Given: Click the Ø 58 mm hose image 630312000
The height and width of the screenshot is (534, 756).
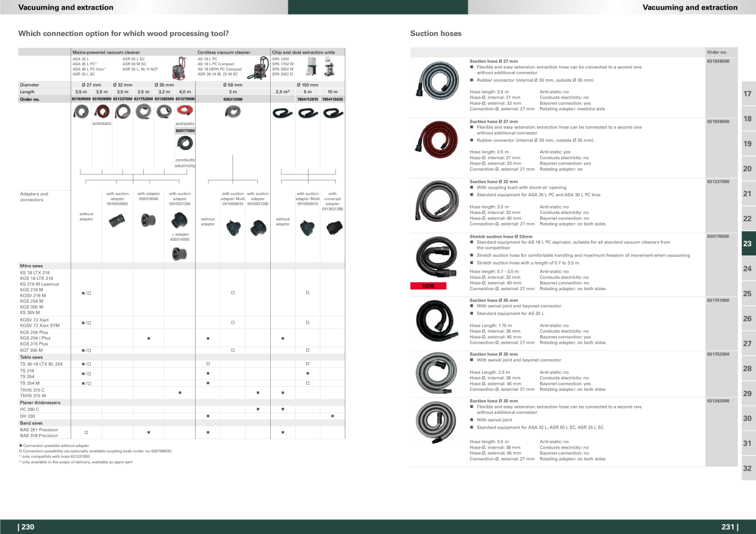Looking at the screenshot, I should pos(233,112).
